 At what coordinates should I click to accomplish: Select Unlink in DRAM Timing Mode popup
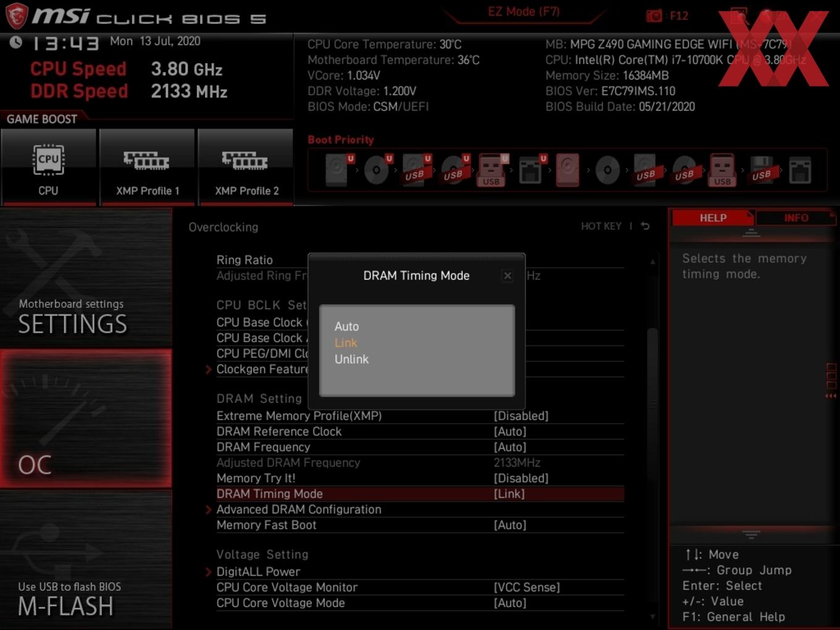point(351,359)
